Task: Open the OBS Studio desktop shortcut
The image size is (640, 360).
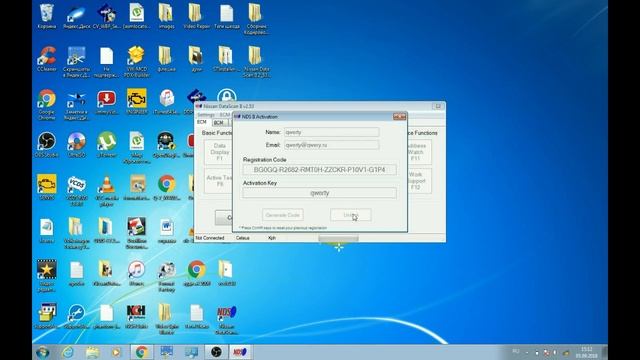Action: tap(47, 144)
